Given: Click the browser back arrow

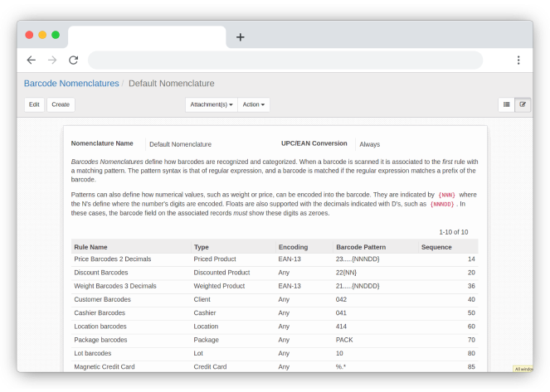Looking at the screenshot, I should pyautogui.click(x=32, y=60).
